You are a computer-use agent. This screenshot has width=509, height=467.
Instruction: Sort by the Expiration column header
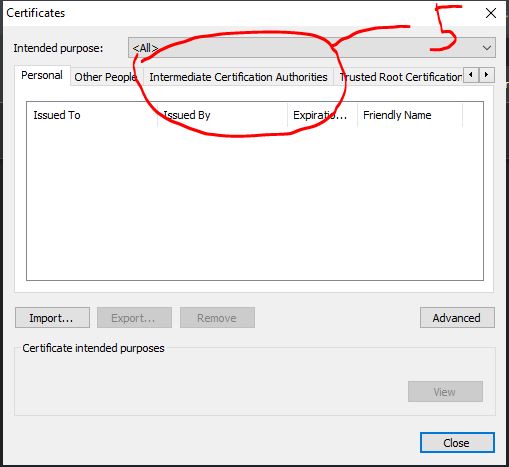(x=322, y=115)
